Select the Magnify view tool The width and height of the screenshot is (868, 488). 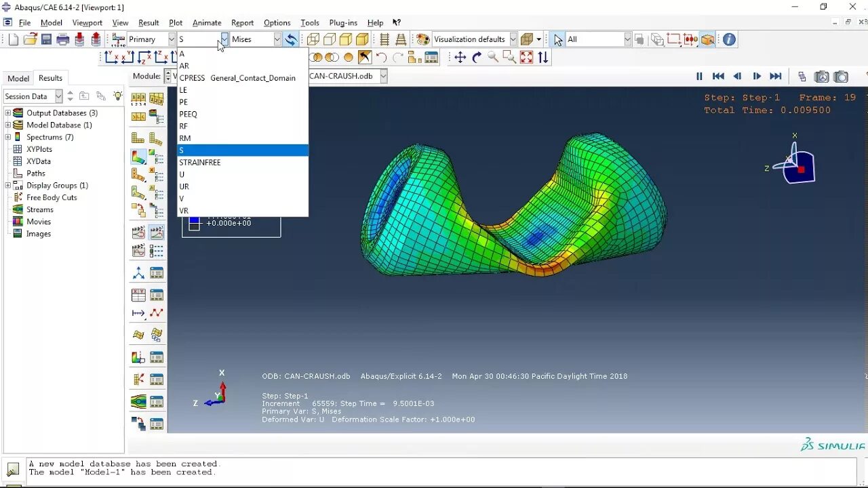click(x=493, y=58)
